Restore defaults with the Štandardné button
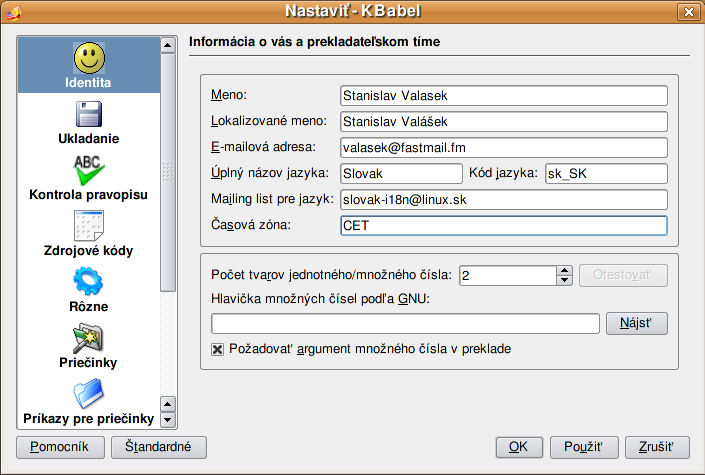705x475 pixels. tap(159, 447)
